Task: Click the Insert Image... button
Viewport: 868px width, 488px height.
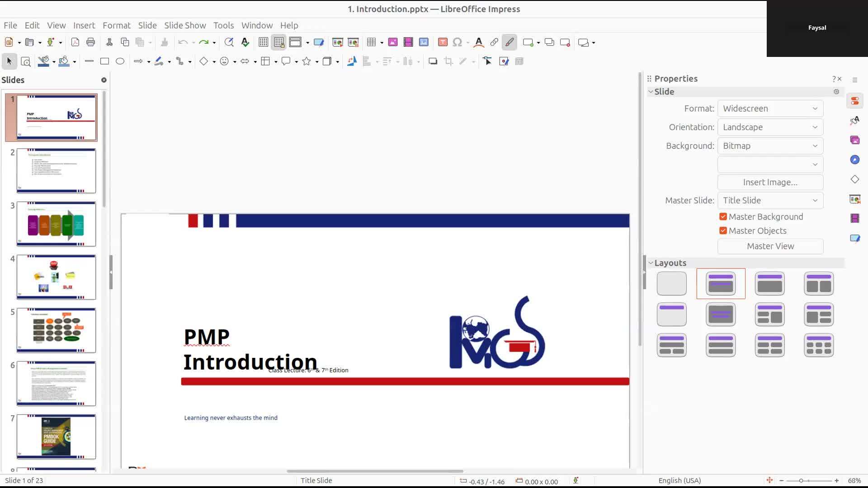Action: pyautogui.click(x=770, y=182)
